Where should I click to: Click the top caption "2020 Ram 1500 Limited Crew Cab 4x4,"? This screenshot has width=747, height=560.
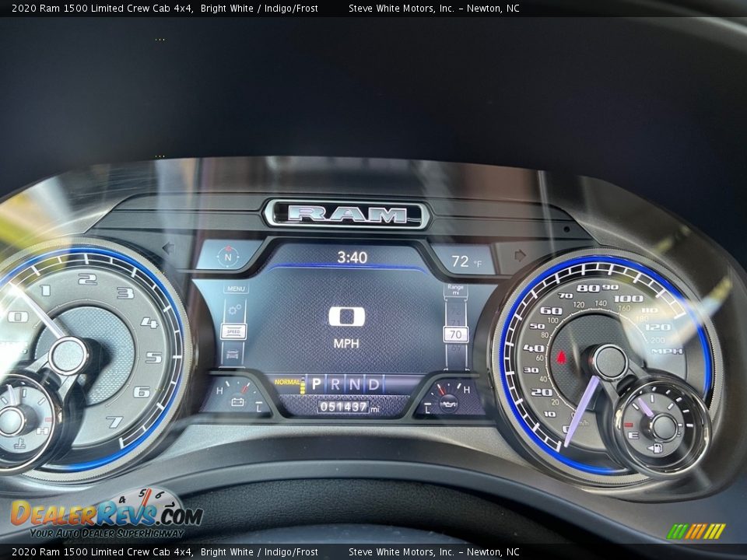click(x=103, y=8)
